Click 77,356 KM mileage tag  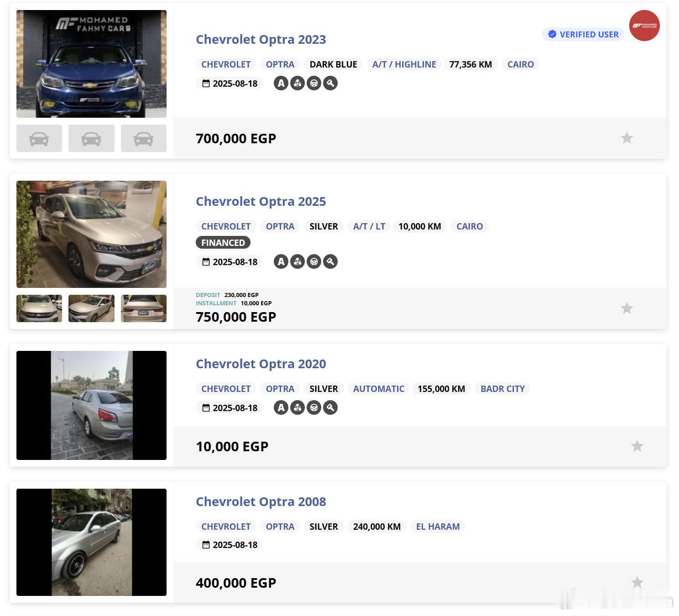[470, 64]
